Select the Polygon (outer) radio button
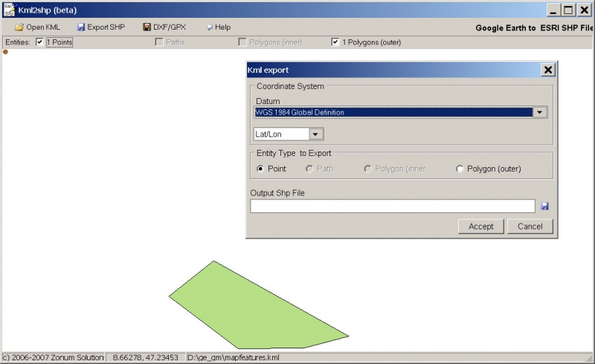 point(460,169)
